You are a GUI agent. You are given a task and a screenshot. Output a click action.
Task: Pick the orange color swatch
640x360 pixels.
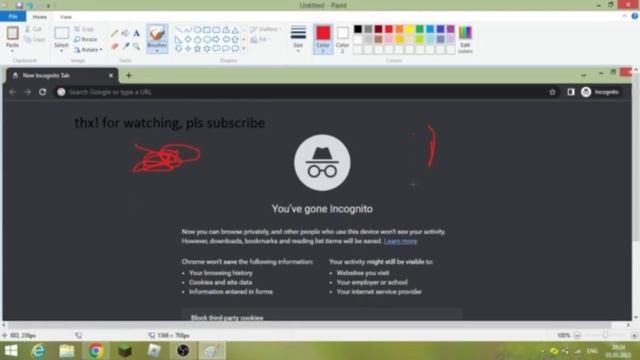coord(399,29)
